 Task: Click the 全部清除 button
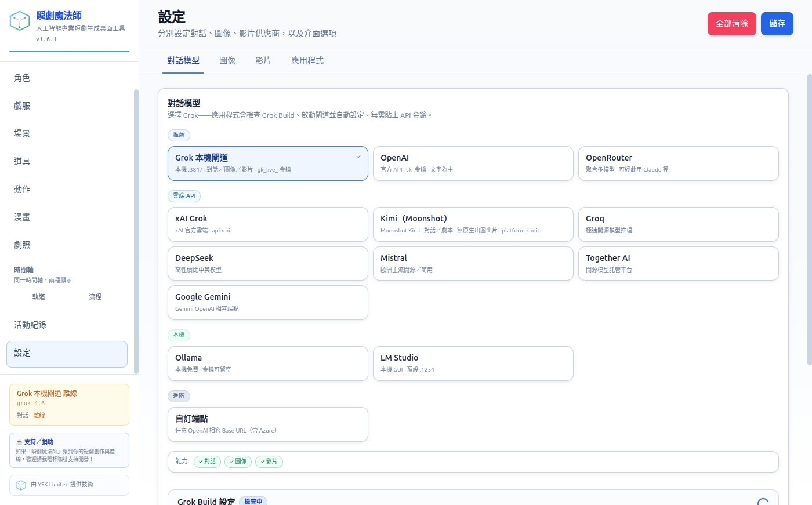tap(732, 24)
